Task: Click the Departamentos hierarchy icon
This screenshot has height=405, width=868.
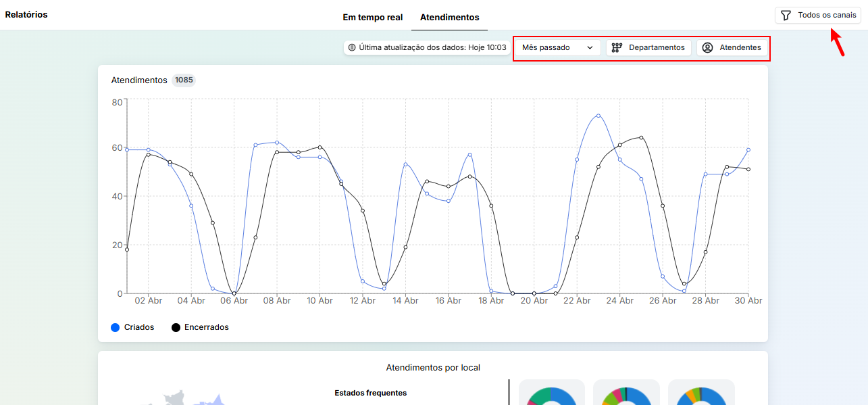Action: tap(616, 48)
